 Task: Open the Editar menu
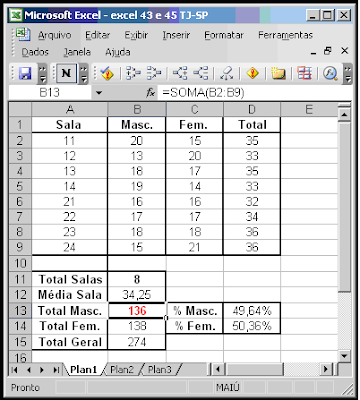[98, 35]
